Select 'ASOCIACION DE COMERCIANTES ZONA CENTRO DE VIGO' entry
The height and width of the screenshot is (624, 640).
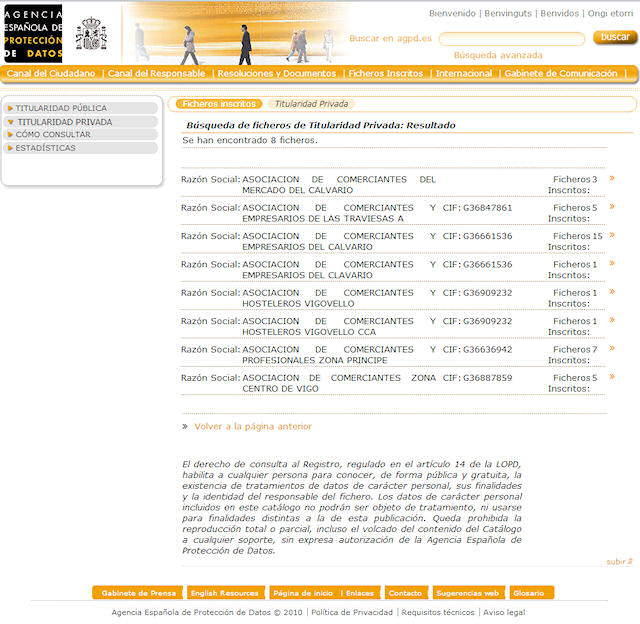339,383
